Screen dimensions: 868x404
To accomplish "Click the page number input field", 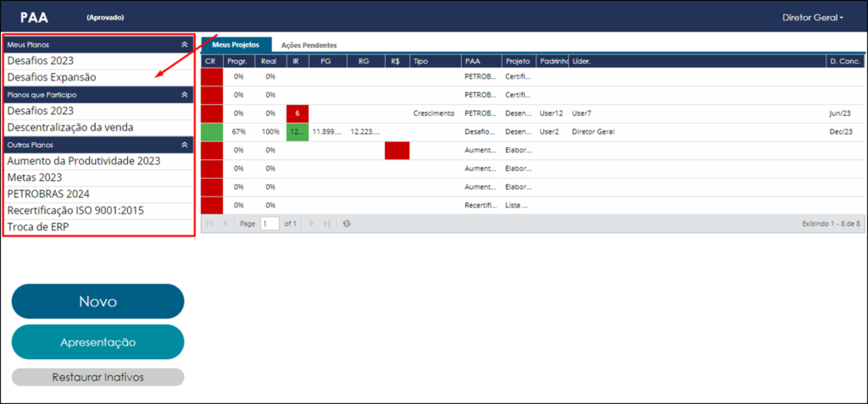I will click(270, 224).
